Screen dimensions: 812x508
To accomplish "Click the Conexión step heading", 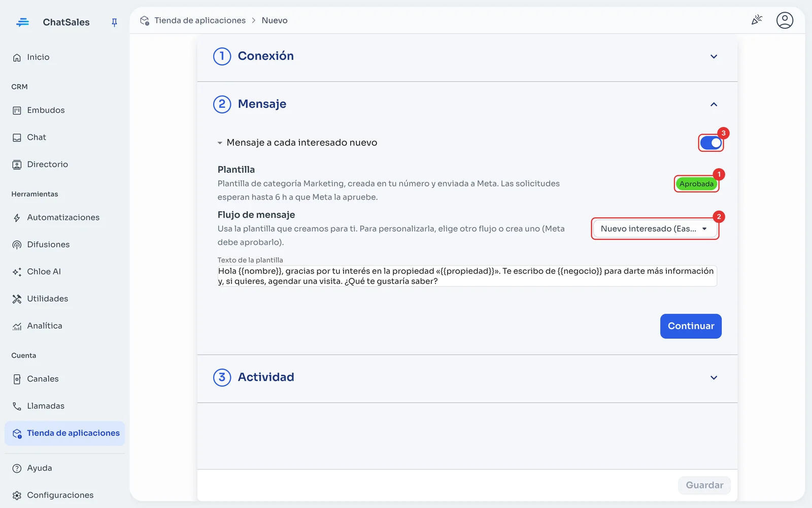I will (x=266, y=56).
